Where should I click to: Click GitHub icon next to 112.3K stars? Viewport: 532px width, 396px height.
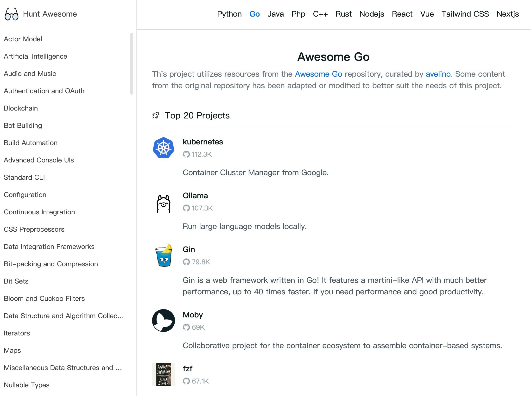tap(186, 154)
